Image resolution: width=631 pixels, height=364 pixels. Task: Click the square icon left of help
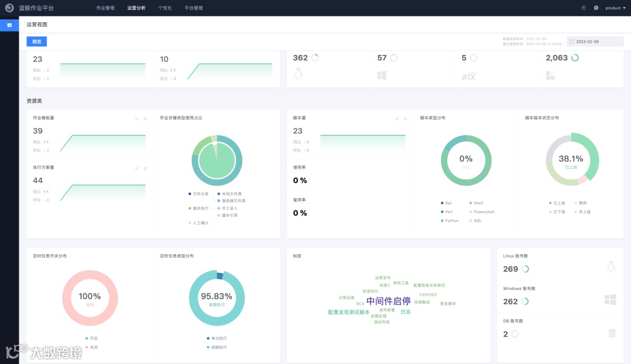584,8
